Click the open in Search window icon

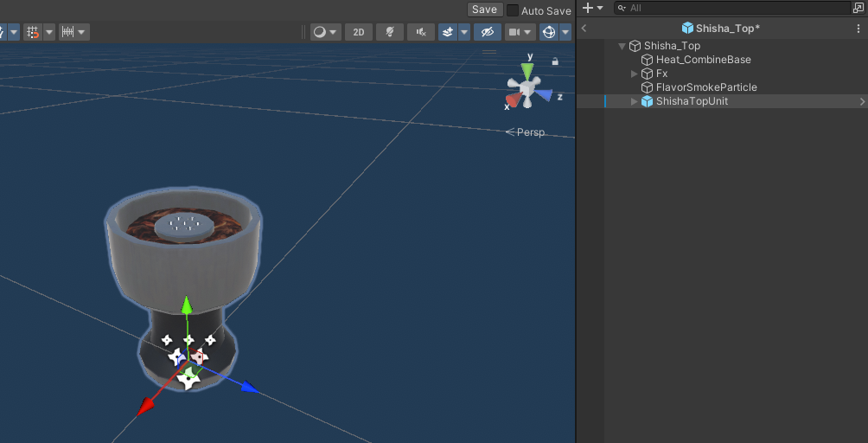point(858,8)
